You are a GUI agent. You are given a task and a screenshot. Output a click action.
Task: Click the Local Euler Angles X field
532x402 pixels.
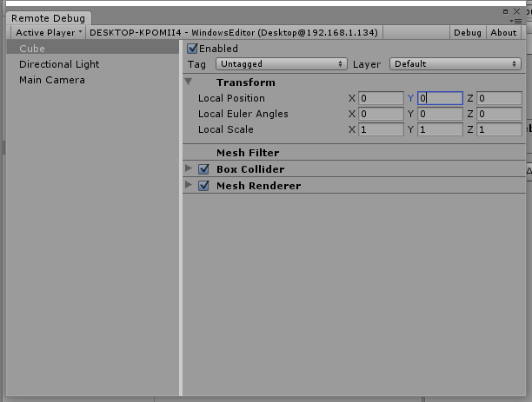[x=381, y=114]
